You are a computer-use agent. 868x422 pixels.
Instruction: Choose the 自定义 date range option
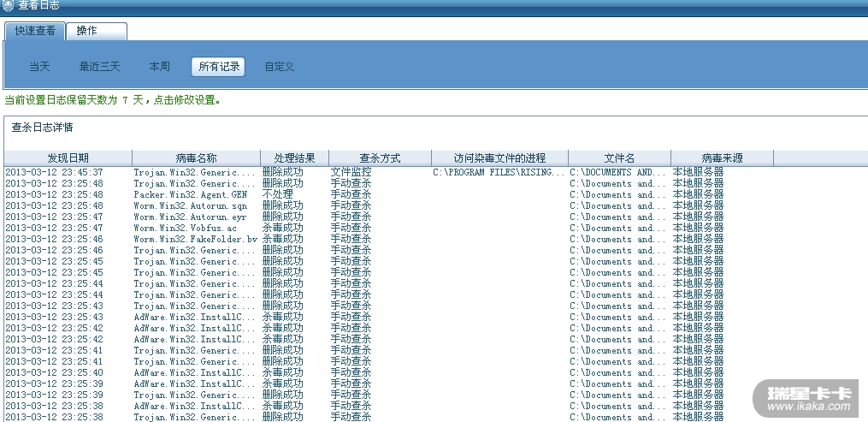pyautogui.click(x=280, y=67)
